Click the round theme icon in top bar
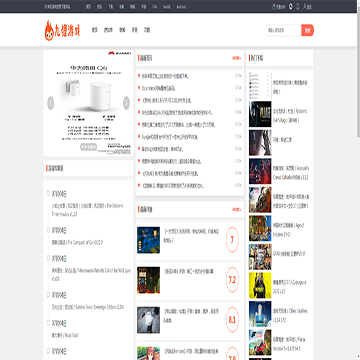This screenshot has width=360, height=360. tap(291, 6)
